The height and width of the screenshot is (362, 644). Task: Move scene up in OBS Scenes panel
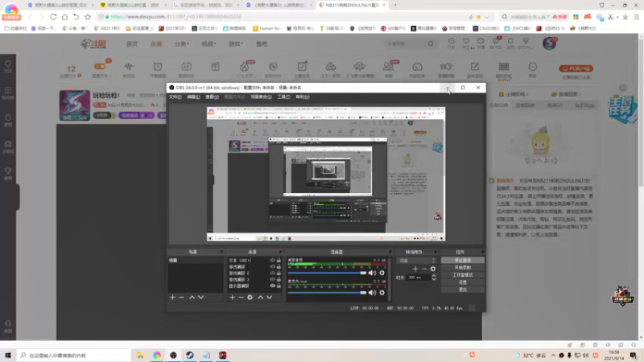tap(192, 297)
